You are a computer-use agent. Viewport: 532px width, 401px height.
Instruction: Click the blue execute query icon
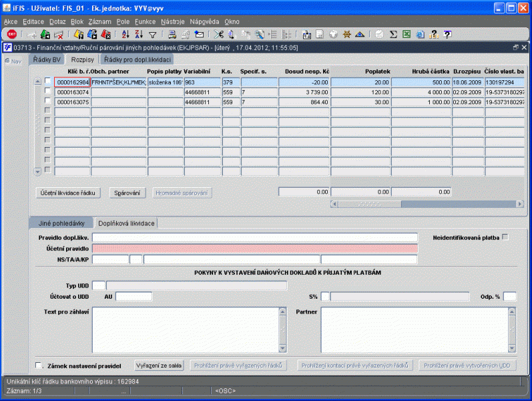[92, 34]
